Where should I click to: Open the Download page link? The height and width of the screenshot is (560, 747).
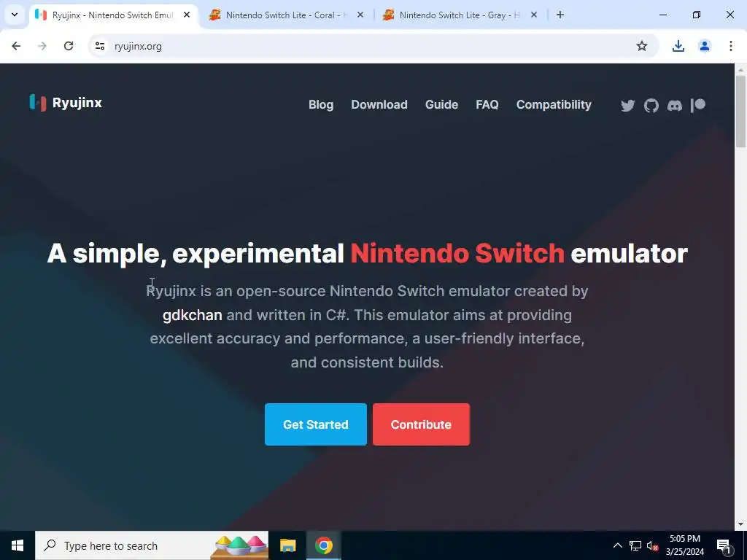click(x=379, y=105)
